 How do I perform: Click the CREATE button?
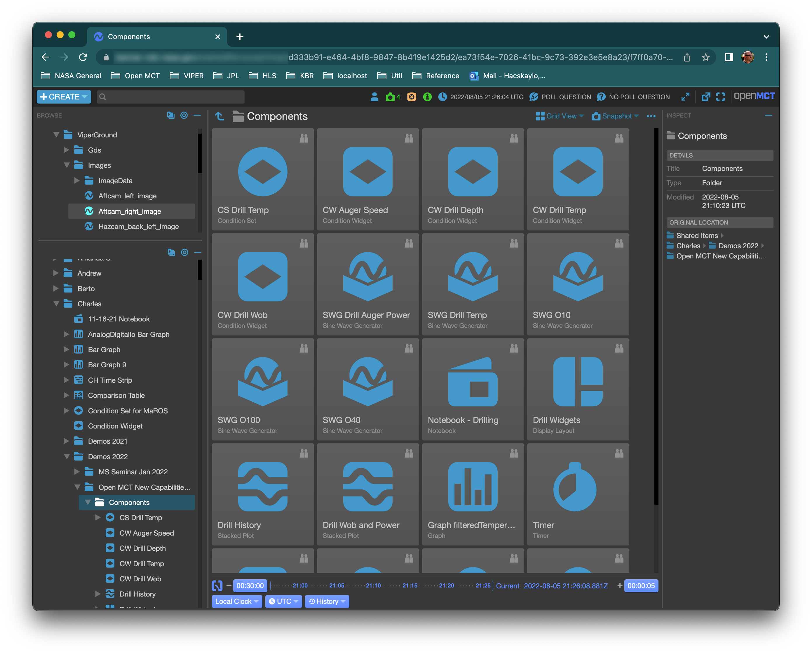click(63, 97)
